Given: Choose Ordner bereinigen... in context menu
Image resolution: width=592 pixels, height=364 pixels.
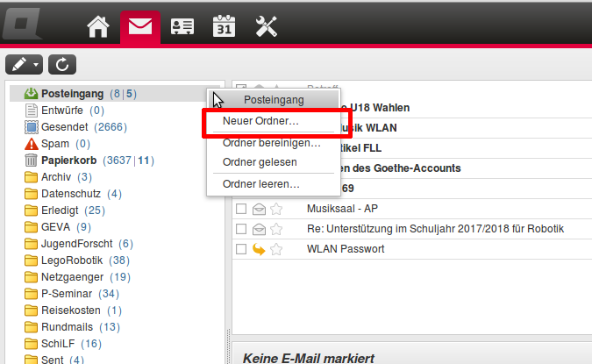Looking at the screenshot, I should click(x=274, y=143).
